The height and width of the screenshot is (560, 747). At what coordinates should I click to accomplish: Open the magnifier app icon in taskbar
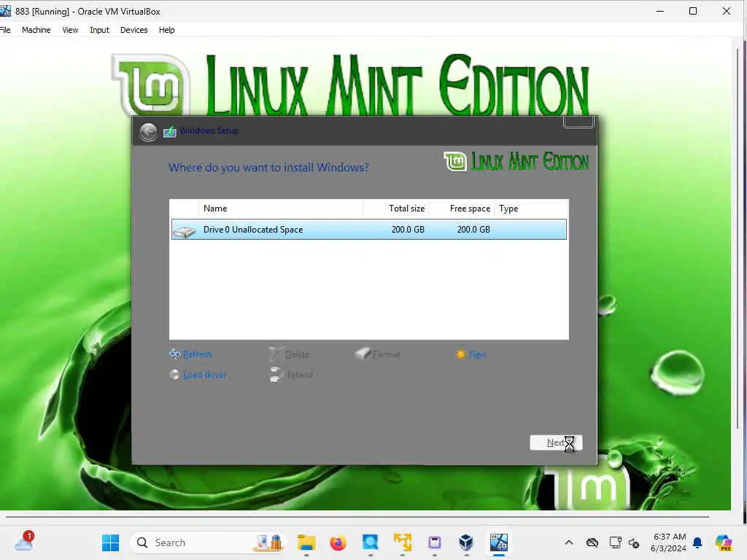370,542
